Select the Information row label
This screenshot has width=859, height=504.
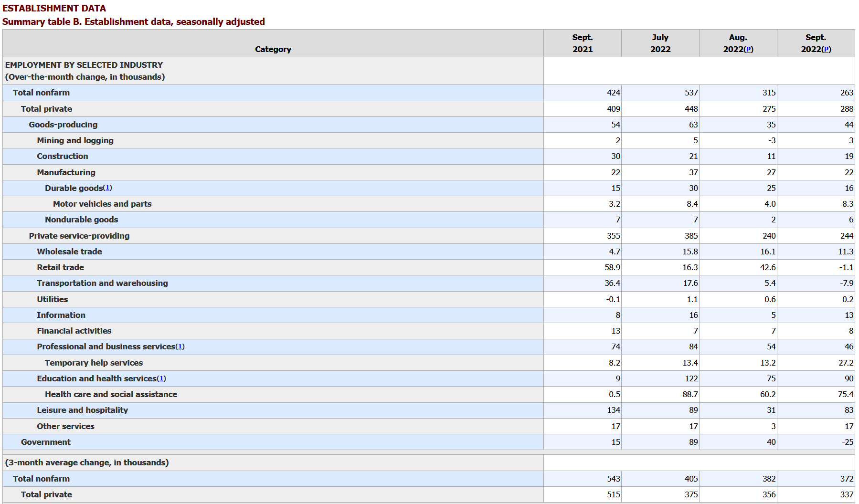click(61, 315)
